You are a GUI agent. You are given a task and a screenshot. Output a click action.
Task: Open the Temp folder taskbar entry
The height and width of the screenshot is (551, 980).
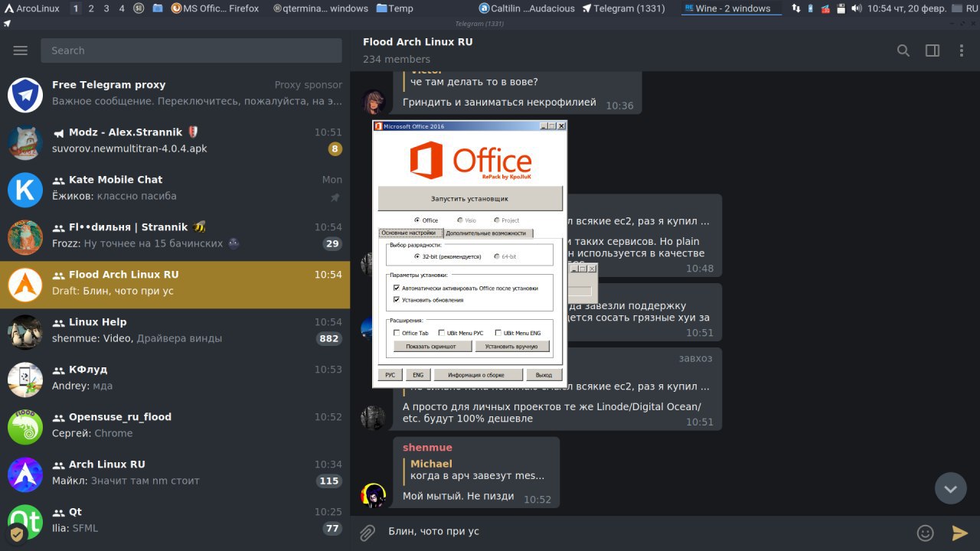click(395, 8)
